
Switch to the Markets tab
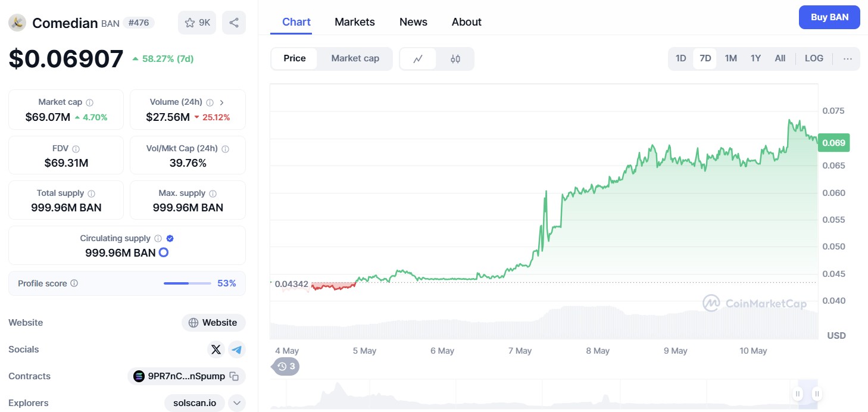[x=354, y=22]
